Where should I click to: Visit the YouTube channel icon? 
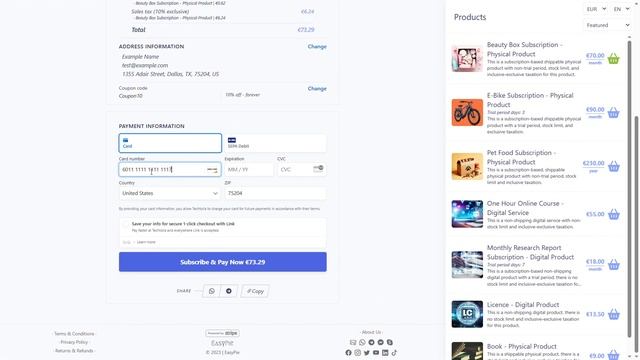click(376, 353)
